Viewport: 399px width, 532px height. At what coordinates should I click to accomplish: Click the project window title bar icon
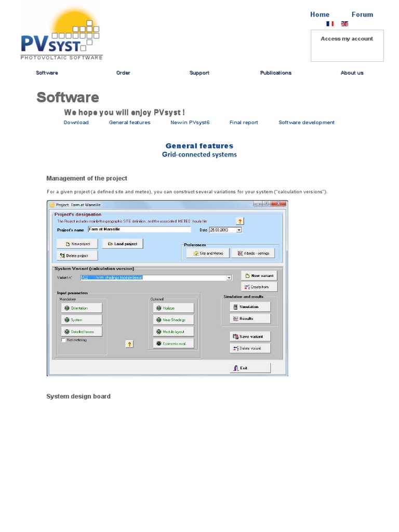(52, 205)
